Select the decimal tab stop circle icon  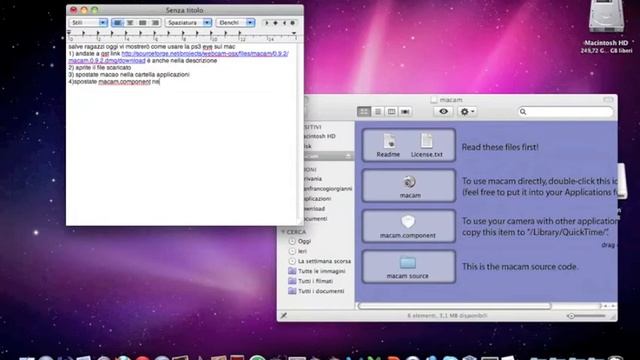click(x=293, y=23)
